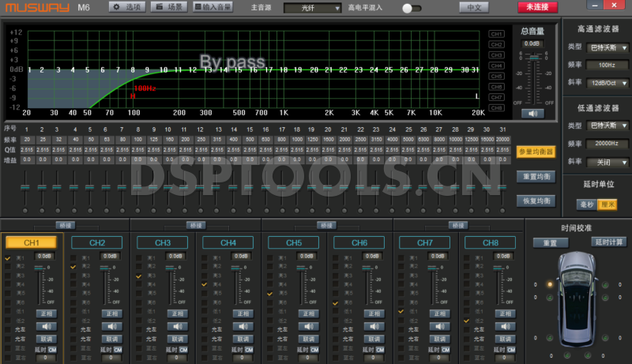This screenshot has width=632, height=364.
Task: Mute CH5 with its speaker icon
Action: (x=309, y=326)
